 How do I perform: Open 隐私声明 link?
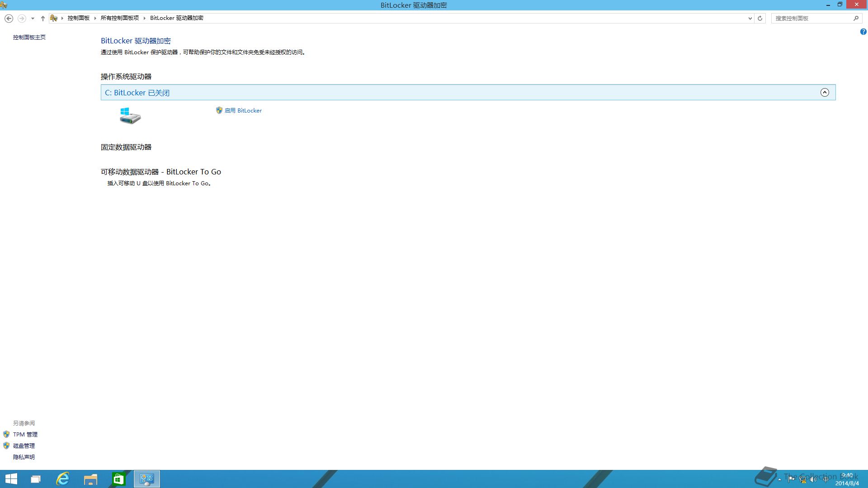point(24,457)
